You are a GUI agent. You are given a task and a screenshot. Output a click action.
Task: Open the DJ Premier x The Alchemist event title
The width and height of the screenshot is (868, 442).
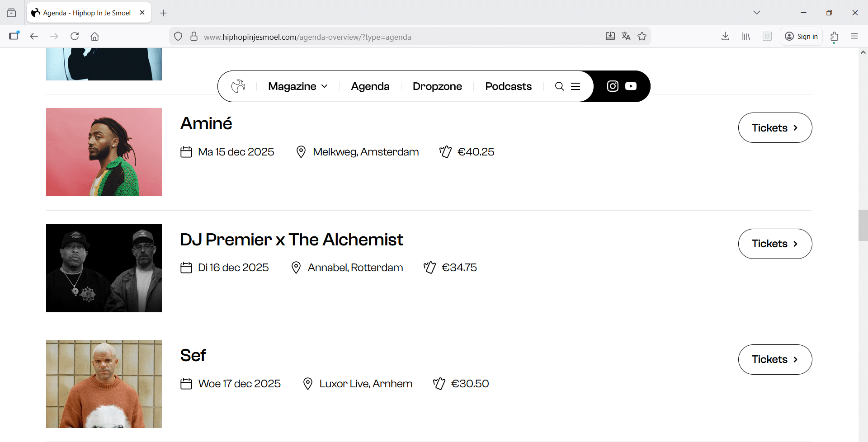tap(292, 240)
